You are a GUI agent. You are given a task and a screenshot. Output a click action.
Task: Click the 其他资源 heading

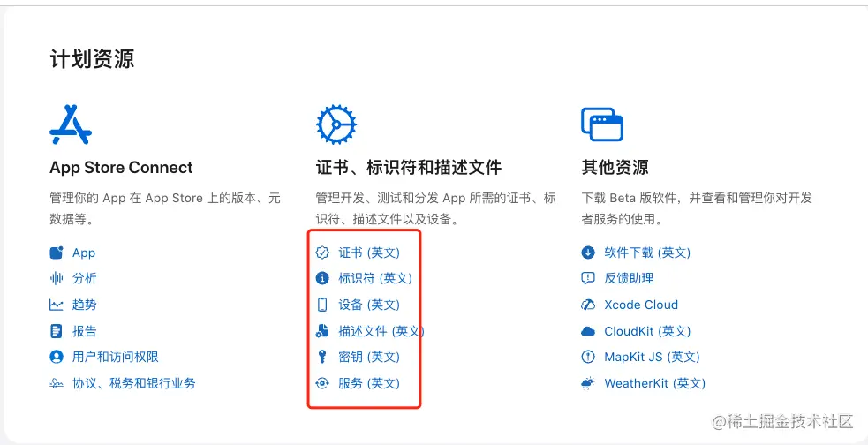[x=615, y=167]
